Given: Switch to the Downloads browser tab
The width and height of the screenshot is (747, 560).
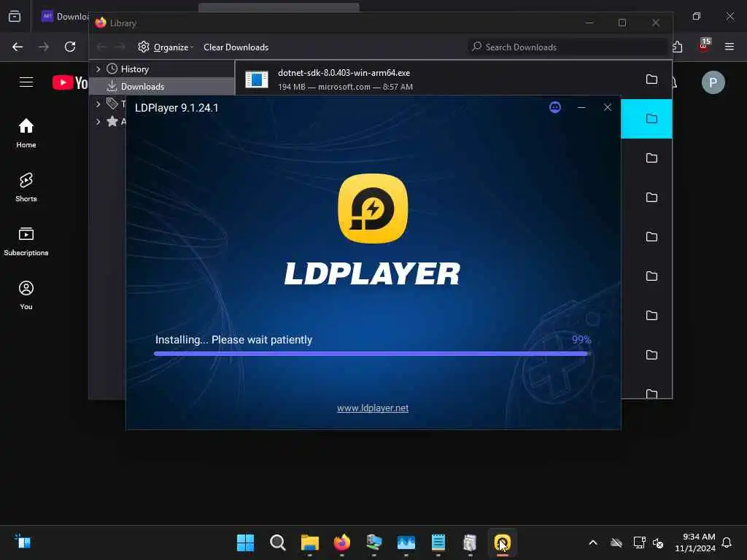Looking at the screenshot, I should [x=65, y=16].
